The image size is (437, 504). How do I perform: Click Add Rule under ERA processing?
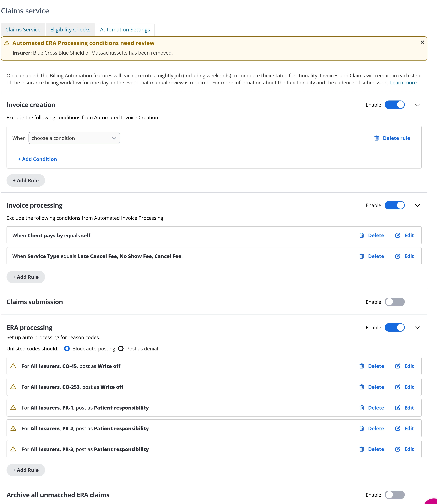(x=26, y=470)
